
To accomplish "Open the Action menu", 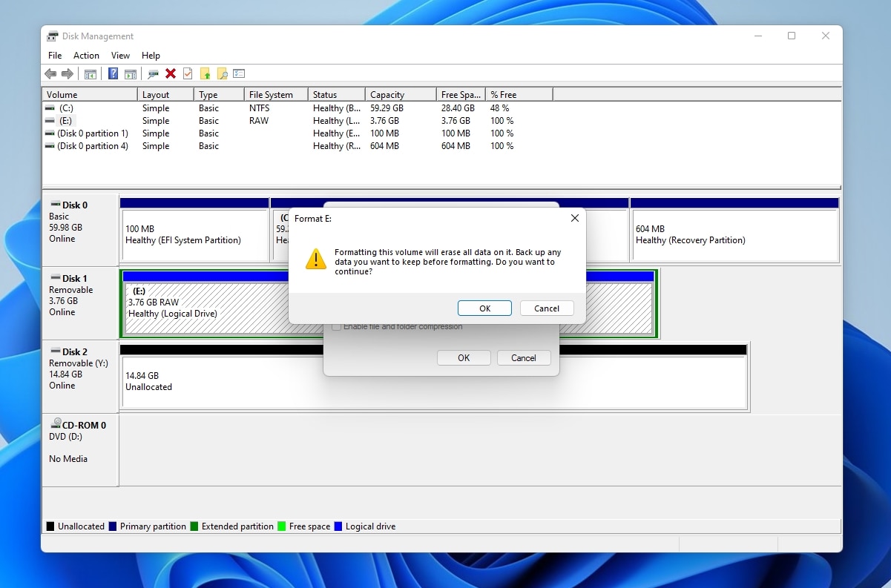I will click(86, 55).
